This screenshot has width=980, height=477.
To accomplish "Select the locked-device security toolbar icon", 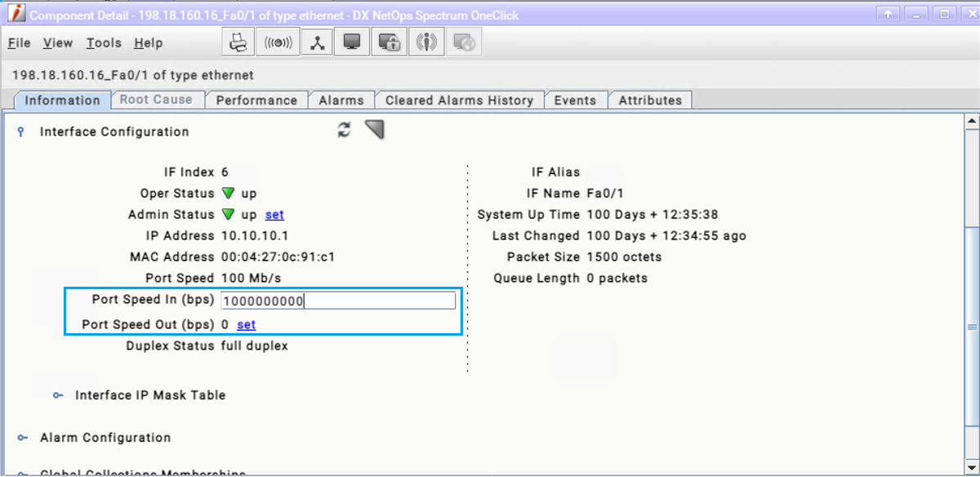I will (x=389, y=41).
